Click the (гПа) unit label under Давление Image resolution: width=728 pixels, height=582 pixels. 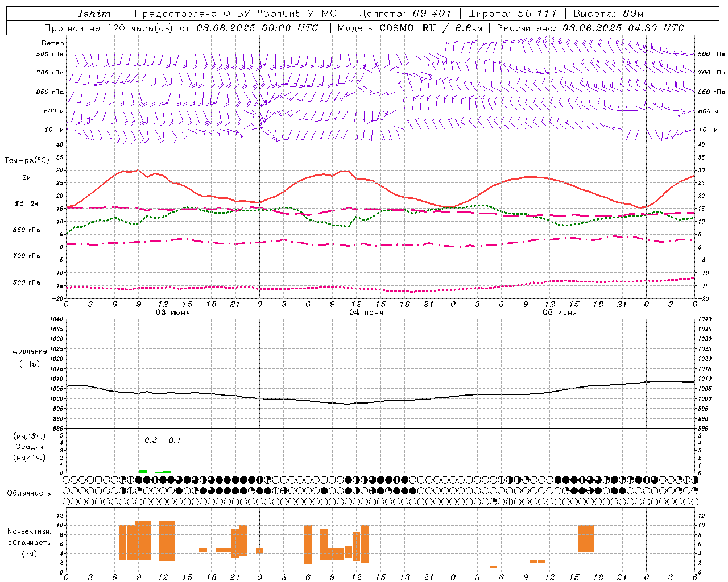pyautogui.click(x=30, y=364)
